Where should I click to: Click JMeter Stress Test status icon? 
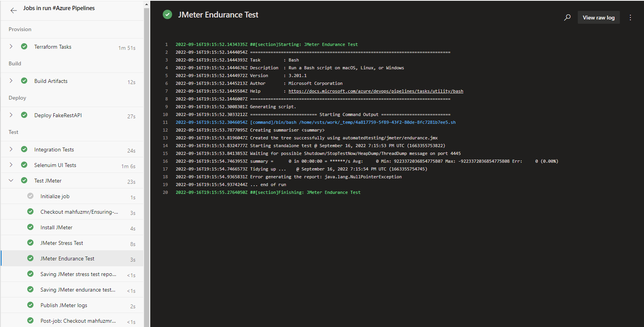[30, 243]
